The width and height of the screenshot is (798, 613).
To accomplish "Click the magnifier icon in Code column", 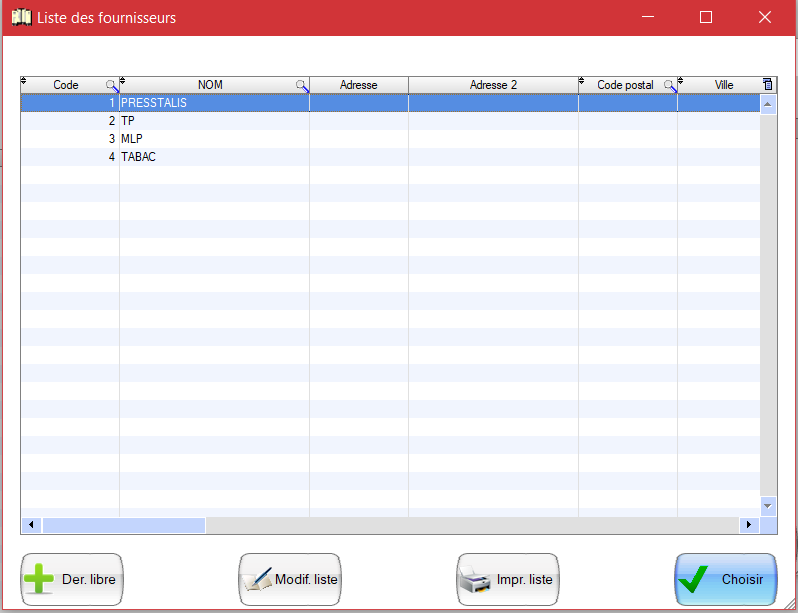I will [x=112, y=86].
